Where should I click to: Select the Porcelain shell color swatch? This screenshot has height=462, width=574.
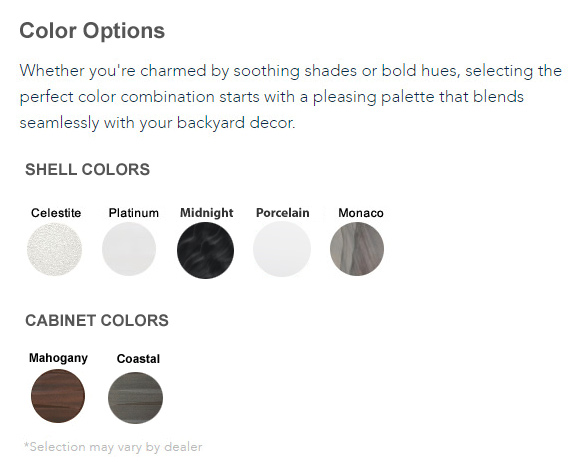[x=282, y=249]
